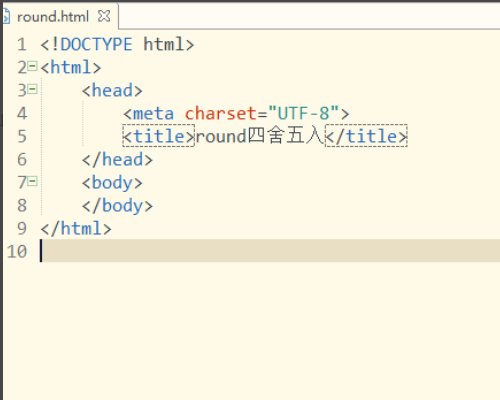Click the opening html tag on line 2
This screenshot has height=400, width=500.
[71, 67]
